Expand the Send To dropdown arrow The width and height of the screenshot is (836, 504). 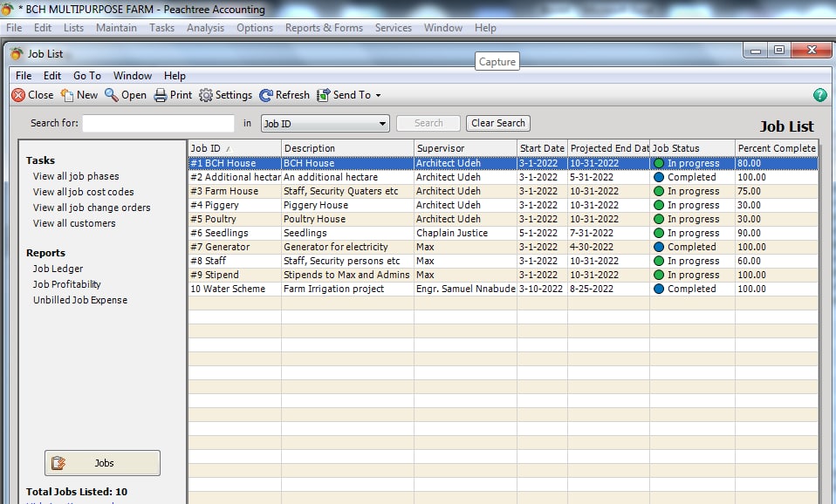(379, 95)
